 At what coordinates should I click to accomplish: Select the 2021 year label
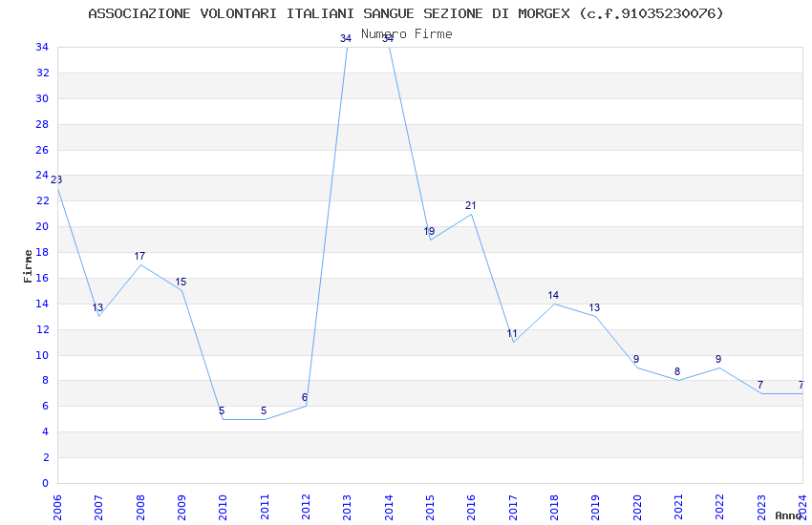tap(679, 507)
